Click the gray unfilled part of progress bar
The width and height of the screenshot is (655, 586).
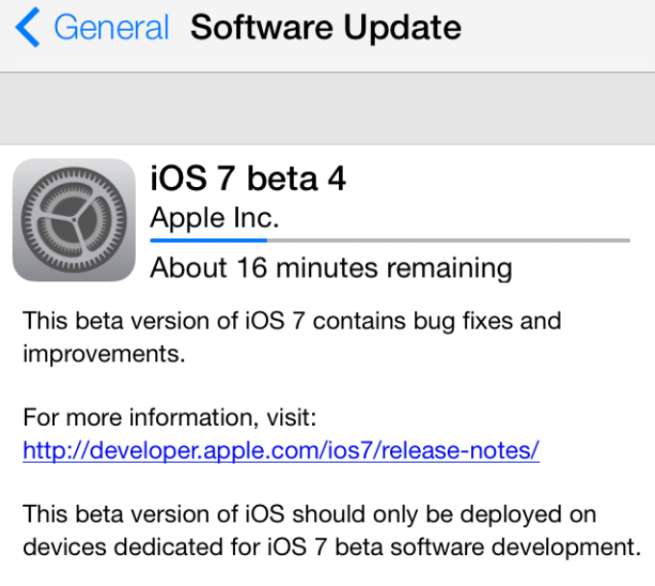tap(448, 240)
